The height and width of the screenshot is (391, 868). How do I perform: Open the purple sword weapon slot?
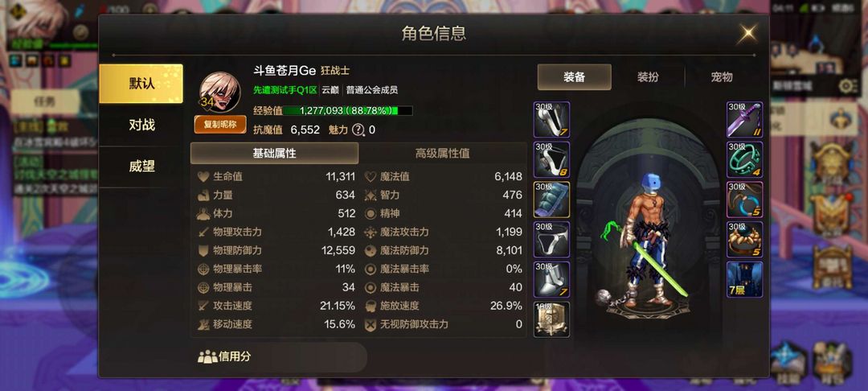744,120
